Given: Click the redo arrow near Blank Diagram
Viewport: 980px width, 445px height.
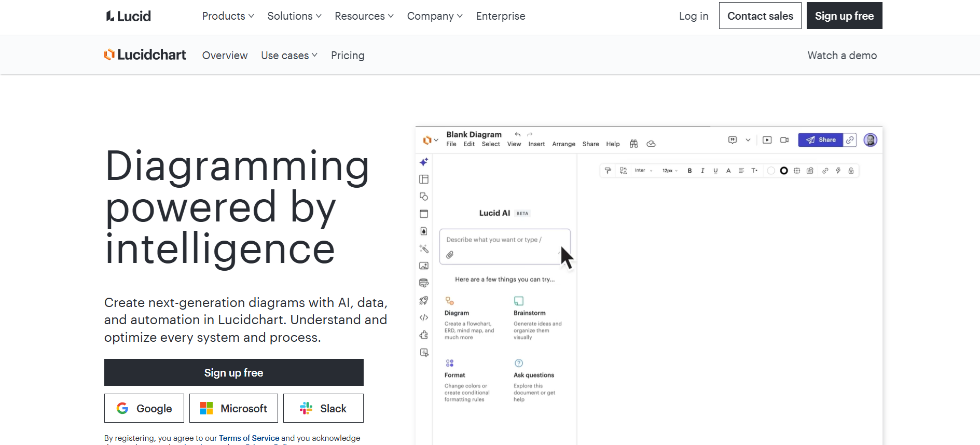Looking at the screenshot, I should [530, 134].
